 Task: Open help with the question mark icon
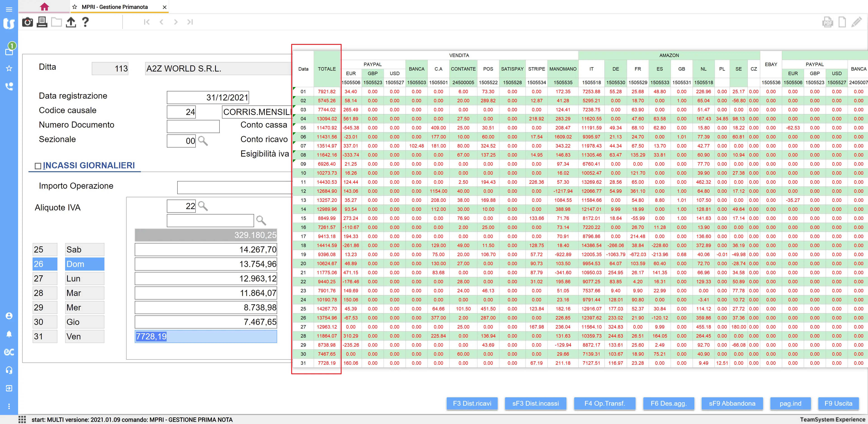coord(85,22)
